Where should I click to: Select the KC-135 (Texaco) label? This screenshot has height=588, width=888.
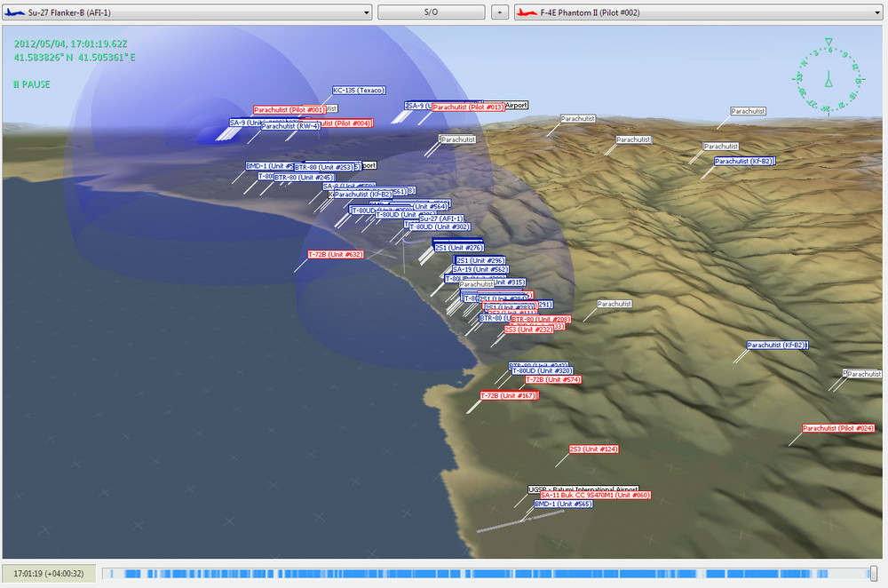tap(359, 90)
